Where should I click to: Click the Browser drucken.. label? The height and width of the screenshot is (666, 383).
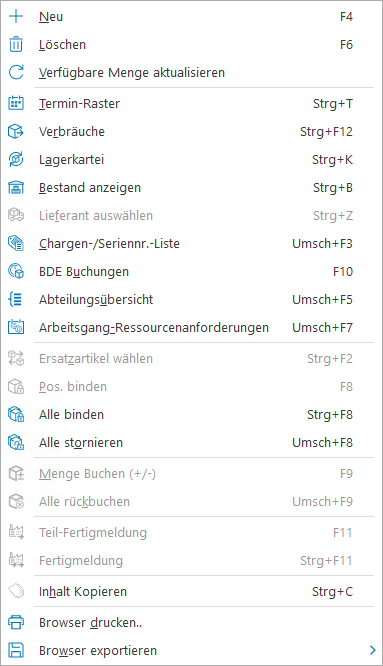click(90, 623)
